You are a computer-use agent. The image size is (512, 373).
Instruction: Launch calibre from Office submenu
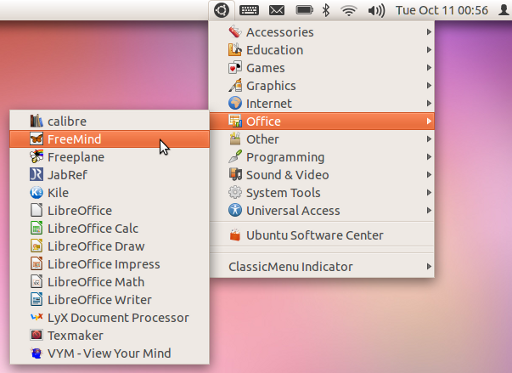(109, 121)
